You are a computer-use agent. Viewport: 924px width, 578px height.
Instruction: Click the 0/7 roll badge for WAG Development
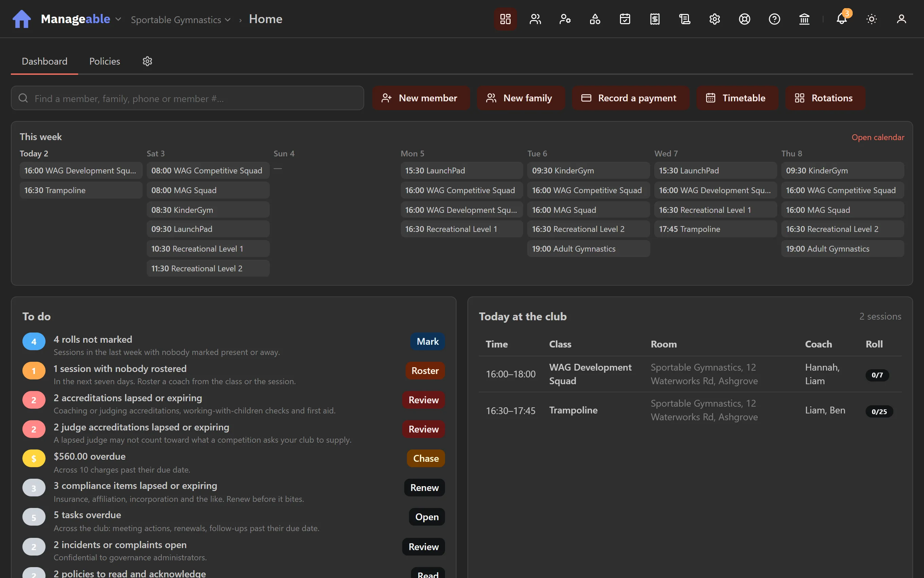point(877,375)
